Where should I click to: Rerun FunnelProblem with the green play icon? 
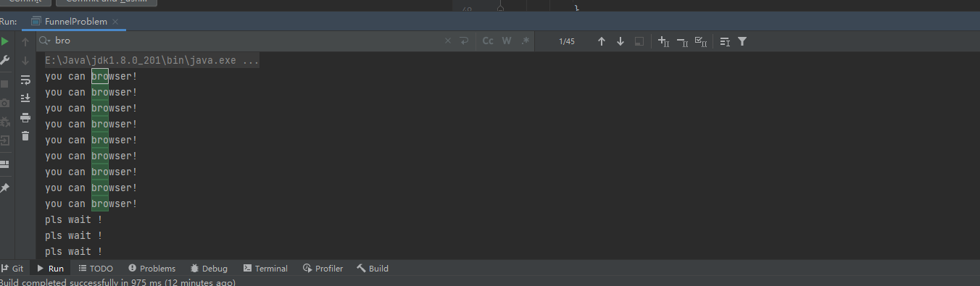[5, 41]
